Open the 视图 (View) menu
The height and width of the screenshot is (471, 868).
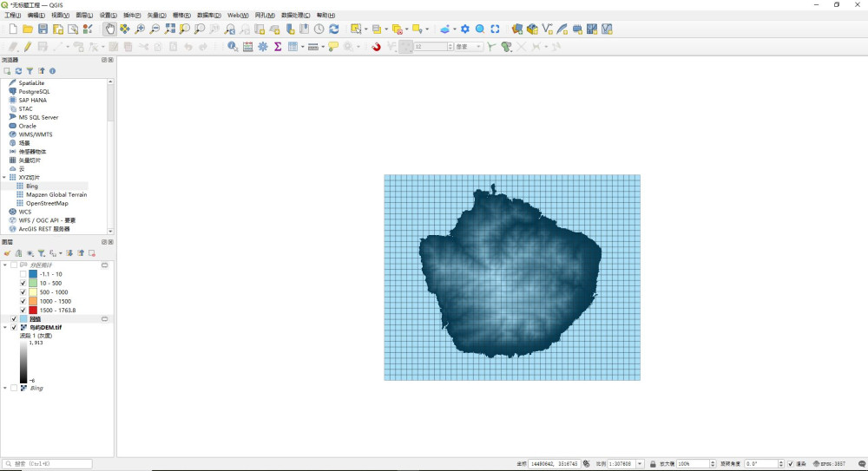(x=61, y=16)
